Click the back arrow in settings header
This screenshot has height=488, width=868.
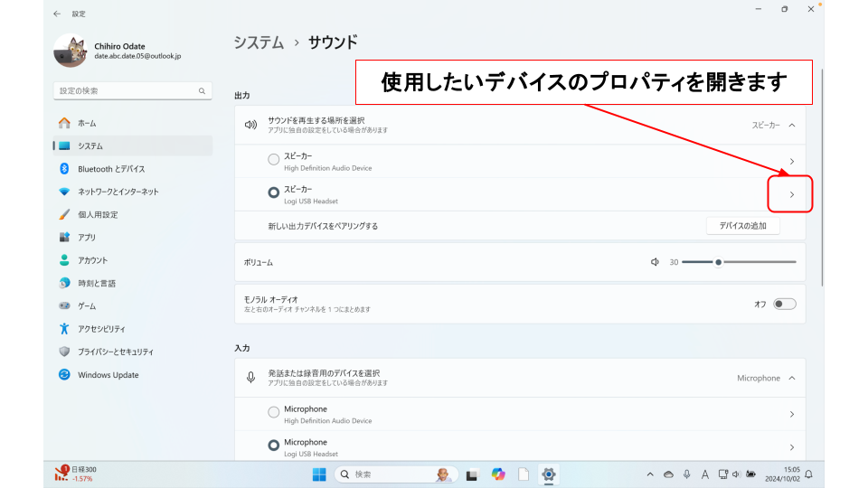(x=58, y=14)
